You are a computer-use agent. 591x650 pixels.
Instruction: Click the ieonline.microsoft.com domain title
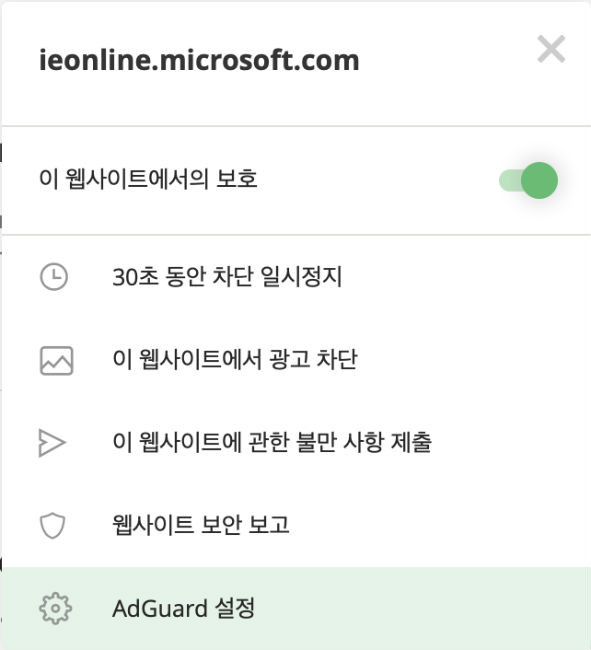click(199, 61)
